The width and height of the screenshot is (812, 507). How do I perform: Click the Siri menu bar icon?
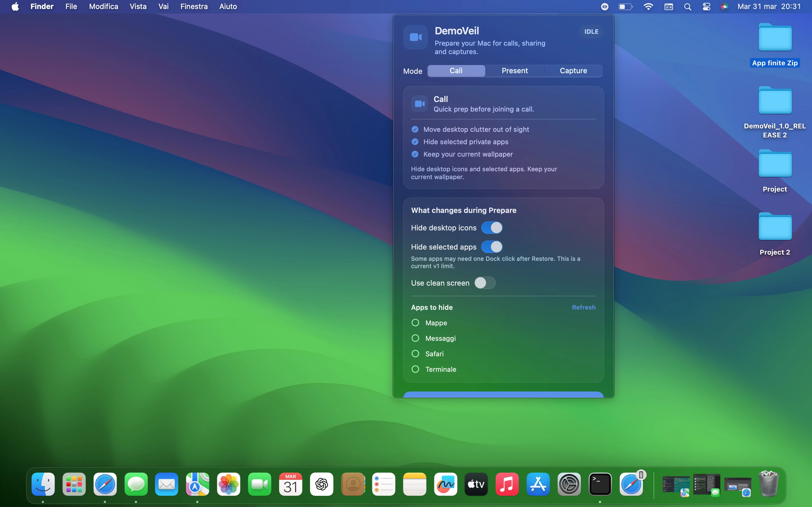[x=724, y=7]
